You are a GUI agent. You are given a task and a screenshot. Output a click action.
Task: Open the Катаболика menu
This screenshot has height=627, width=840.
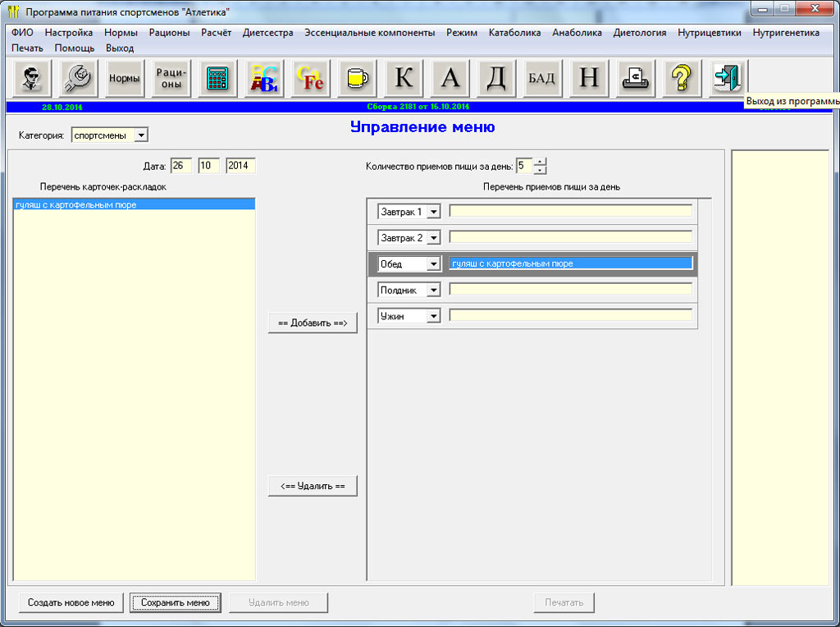[514, 33]
